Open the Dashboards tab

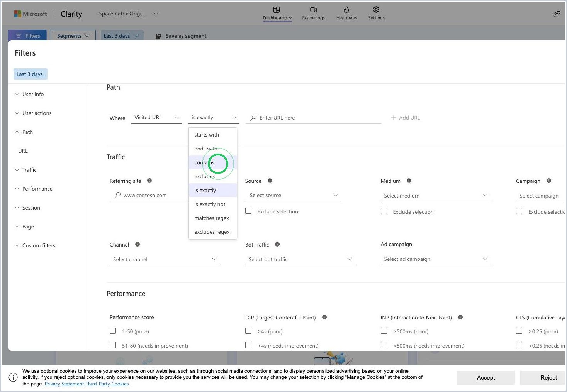(x=277, y=13)
